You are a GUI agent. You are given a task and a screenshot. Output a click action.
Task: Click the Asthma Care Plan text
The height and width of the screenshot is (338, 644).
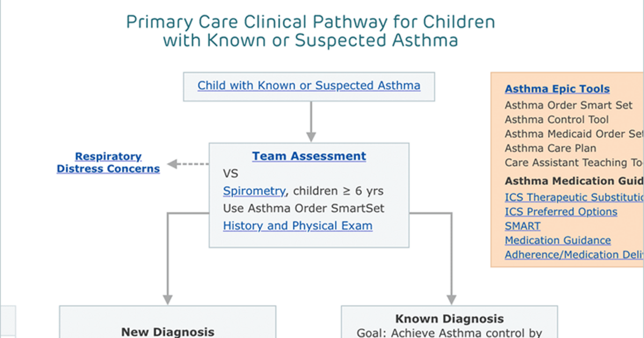[551, 148]
